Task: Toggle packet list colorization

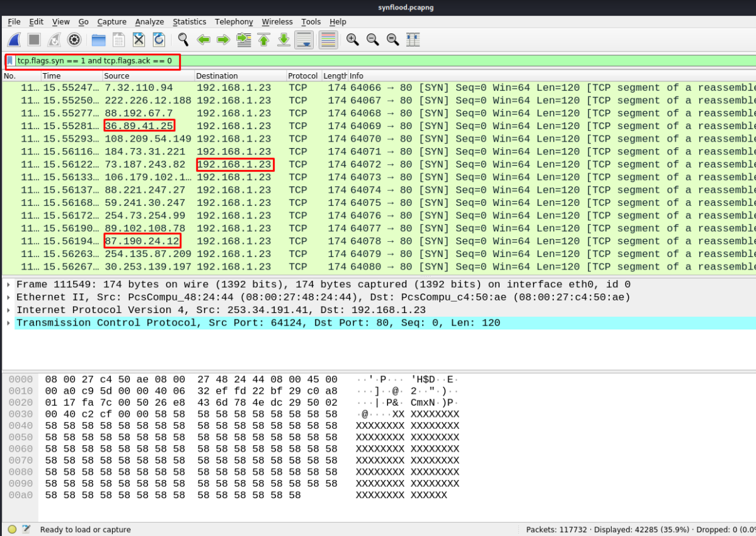Action: [x=328, y=40]
